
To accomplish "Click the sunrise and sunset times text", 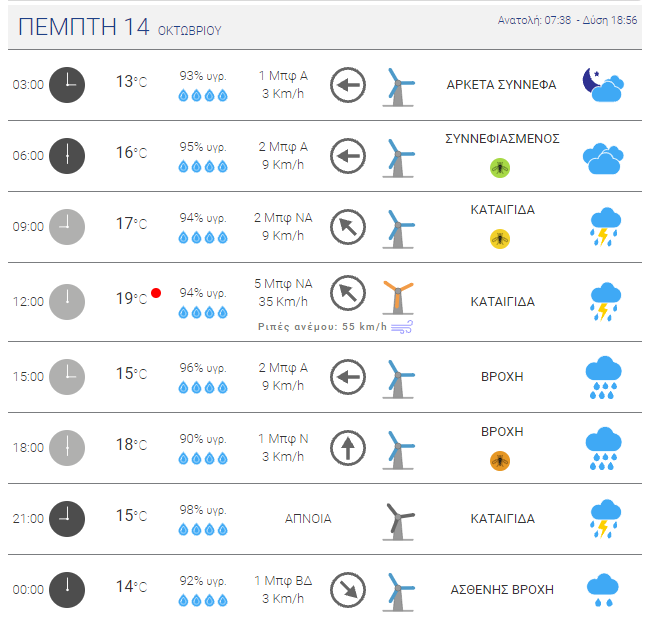I will pos(567,20).
